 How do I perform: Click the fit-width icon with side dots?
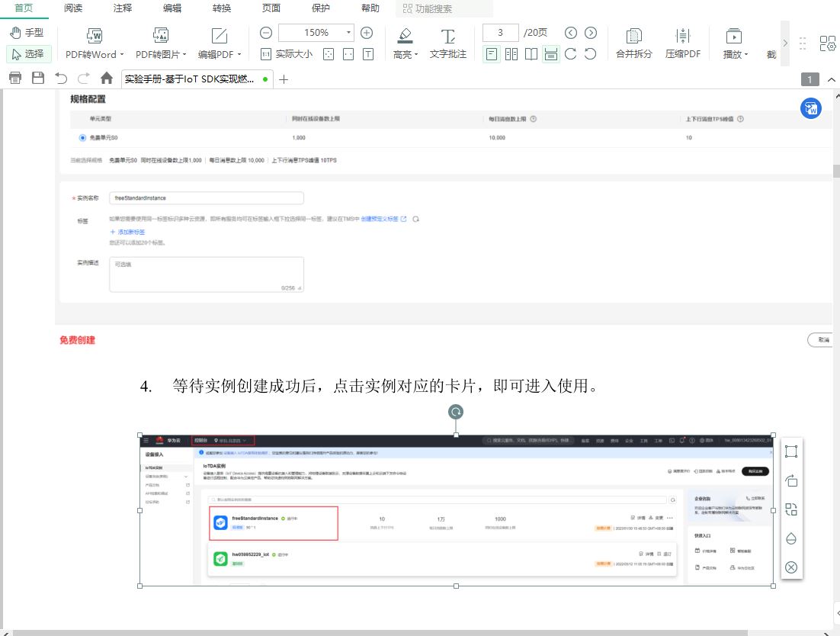coord(348,54)
